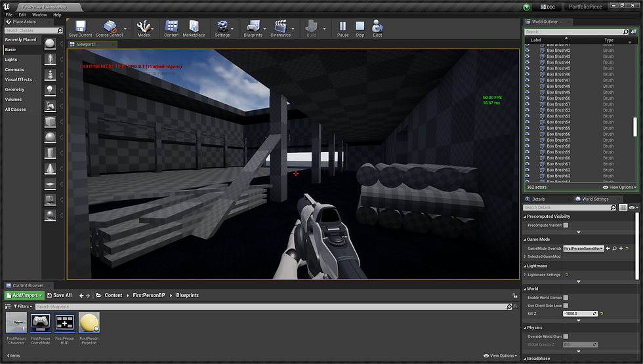Open the Edit menu
The width and height of the screenshot is (643, 364).
[22, 14]
